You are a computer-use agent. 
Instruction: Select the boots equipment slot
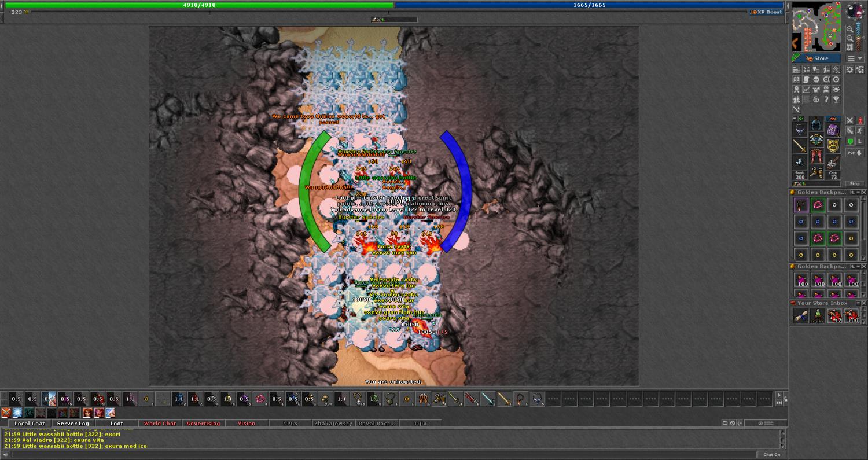(816, 172)
